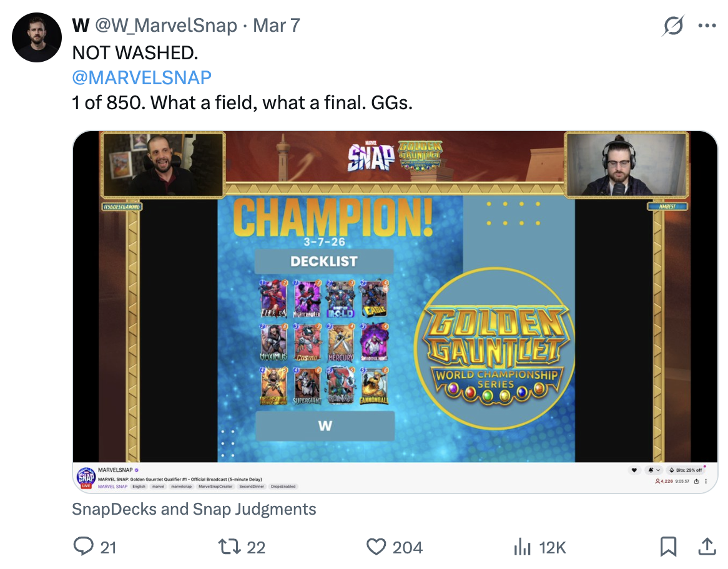Bookmark this tweet
Viewport: 728px width, 569px height.
668,547
